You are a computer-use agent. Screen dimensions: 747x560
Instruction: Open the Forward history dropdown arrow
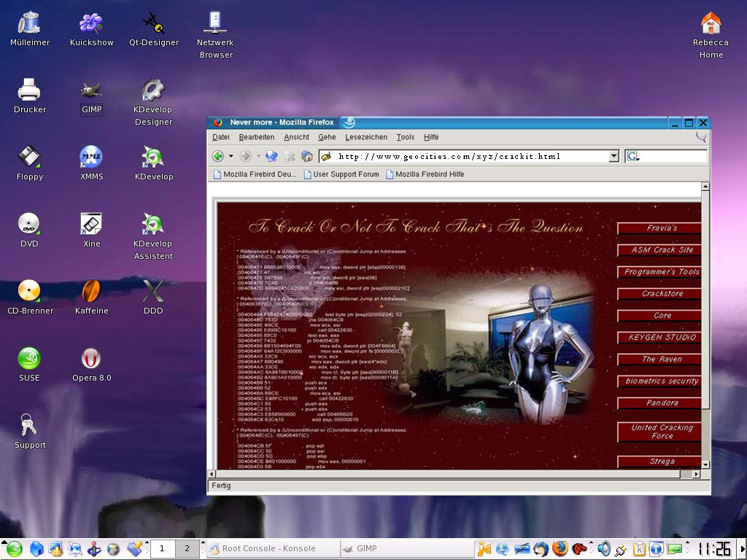pos(259,156)
